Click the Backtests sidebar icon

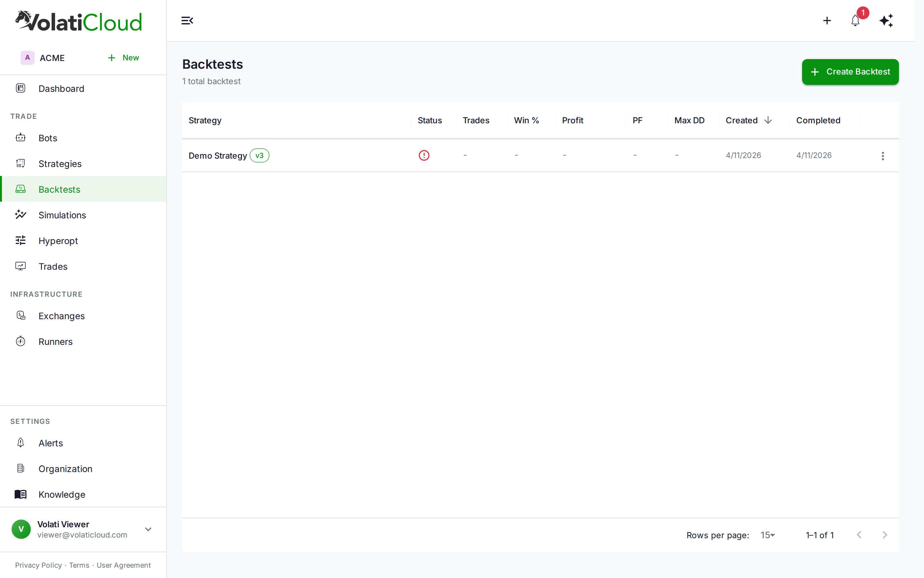tap(21, 189)
